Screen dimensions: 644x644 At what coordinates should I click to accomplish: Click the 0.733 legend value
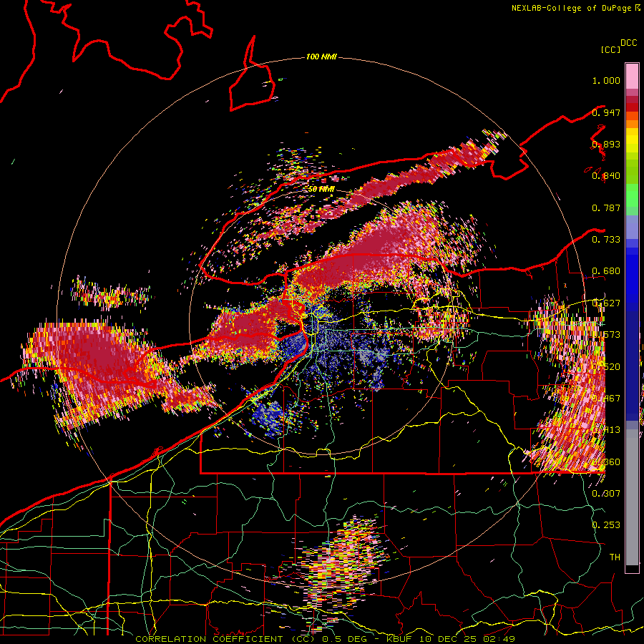pos(606,240)
